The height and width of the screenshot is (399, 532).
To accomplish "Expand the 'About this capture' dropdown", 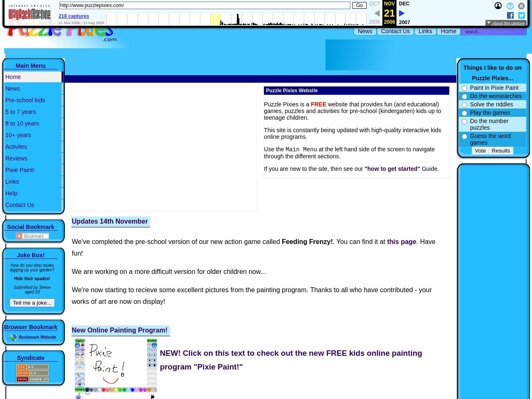I will (x=506, y=23).
